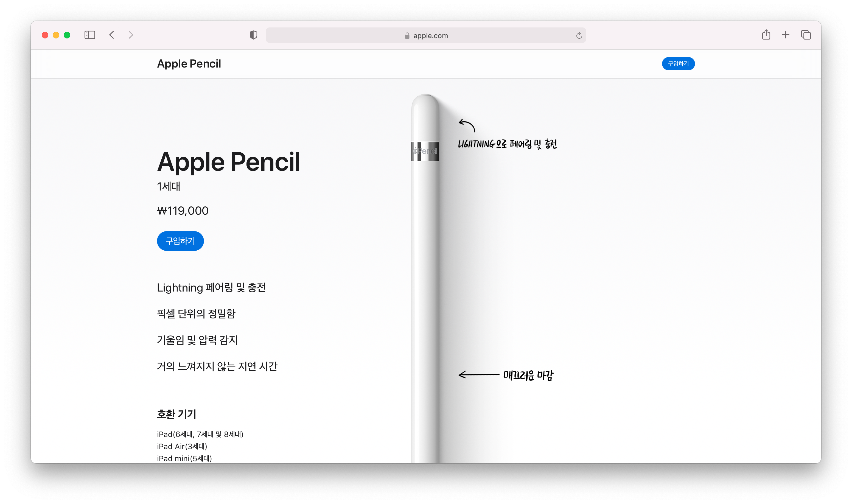Minimize the Safari window
The image size is (852, 504).
click(56, 35)
